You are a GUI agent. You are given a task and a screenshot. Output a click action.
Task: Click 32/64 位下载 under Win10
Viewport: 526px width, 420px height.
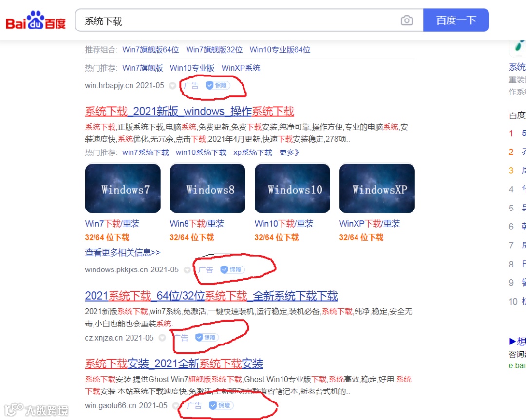(x=277, y=237)
